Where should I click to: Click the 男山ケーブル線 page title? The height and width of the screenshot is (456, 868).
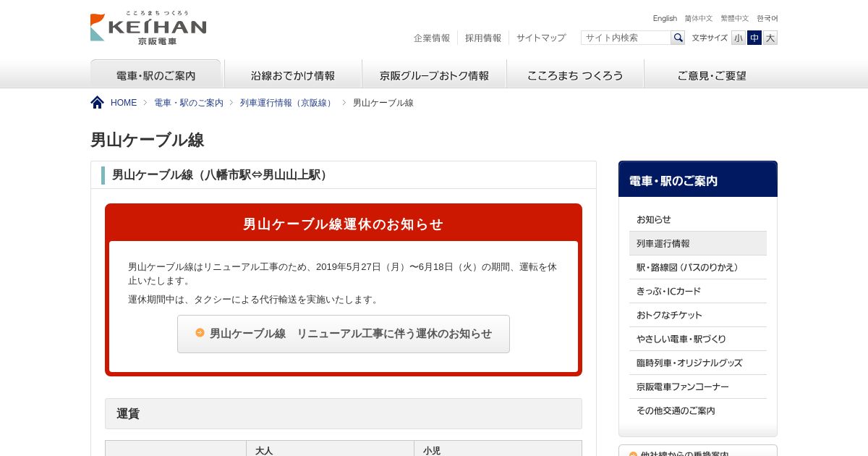point(148,140)
